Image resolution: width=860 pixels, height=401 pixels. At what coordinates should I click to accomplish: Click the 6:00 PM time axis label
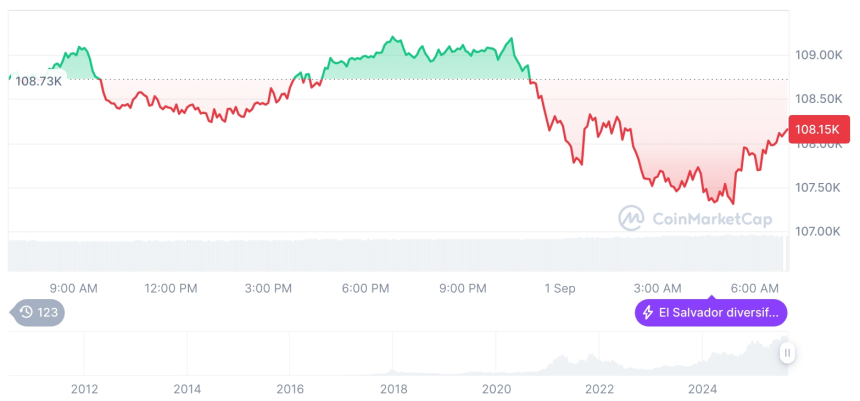[x=365, y=288]
